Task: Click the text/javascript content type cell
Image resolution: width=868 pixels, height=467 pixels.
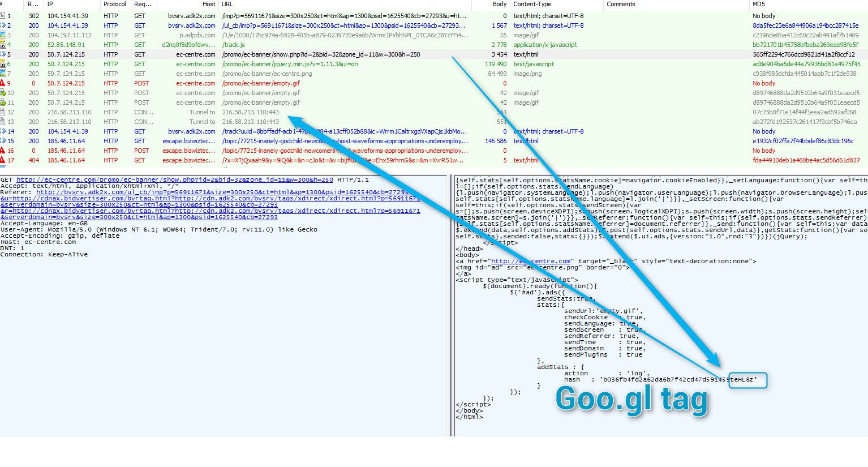Action: tap(534, 64)
